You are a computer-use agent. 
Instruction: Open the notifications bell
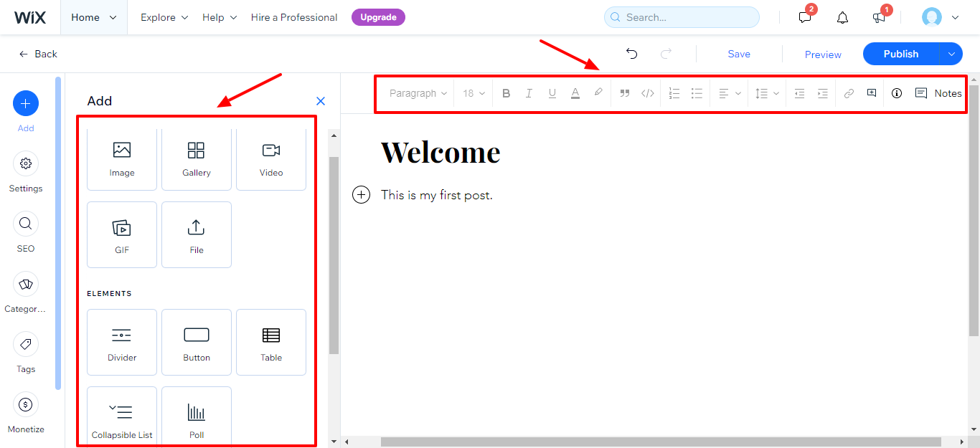(843, 17)
